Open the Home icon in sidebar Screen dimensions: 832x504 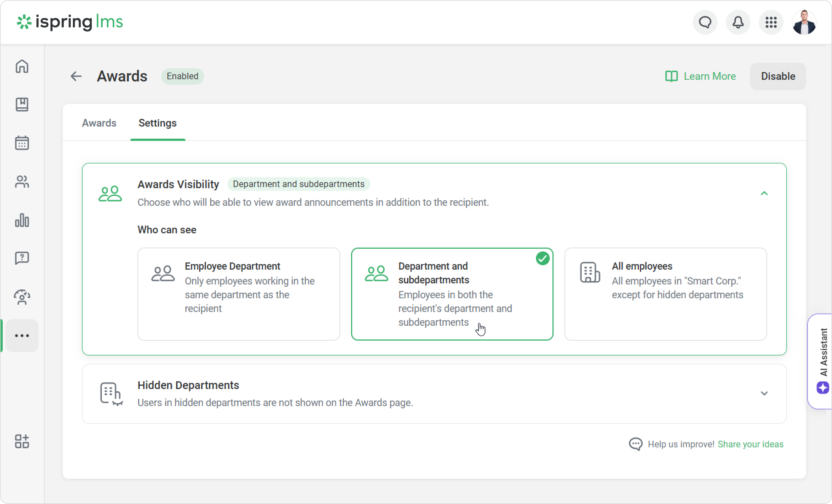[x=22, y=67]
